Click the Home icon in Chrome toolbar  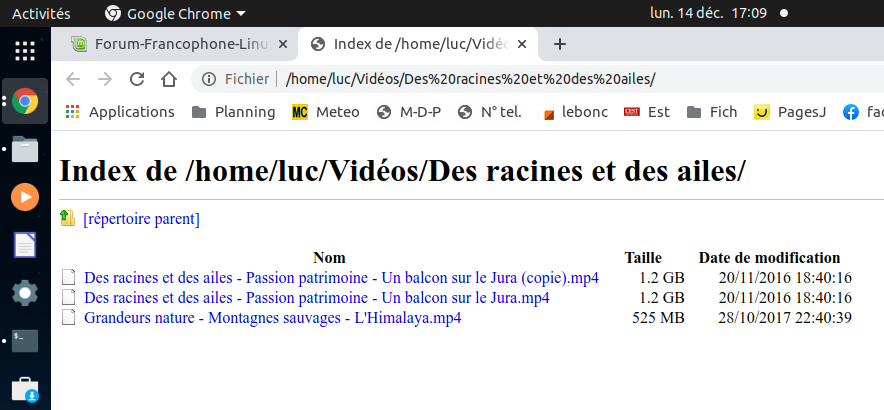pos(169,79)
